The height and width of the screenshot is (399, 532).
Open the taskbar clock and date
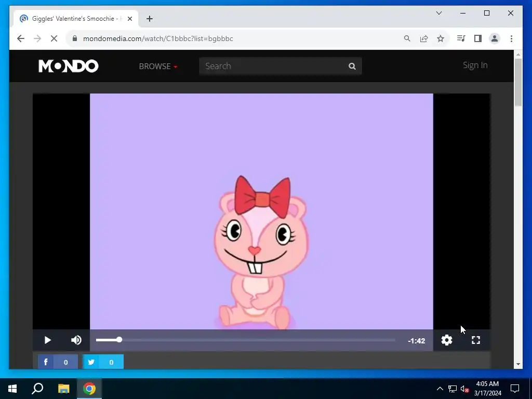pyautogui.click(x=487, y=389)
